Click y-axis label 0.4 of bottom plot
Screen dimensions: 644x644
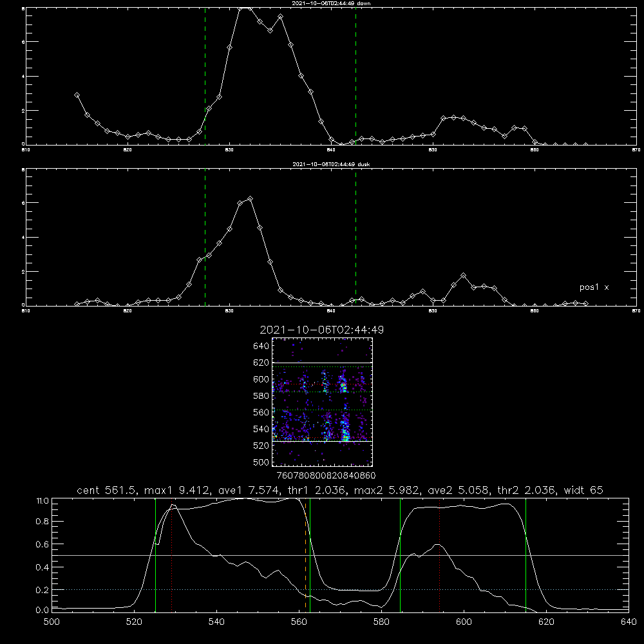click(x=43, y=567)
